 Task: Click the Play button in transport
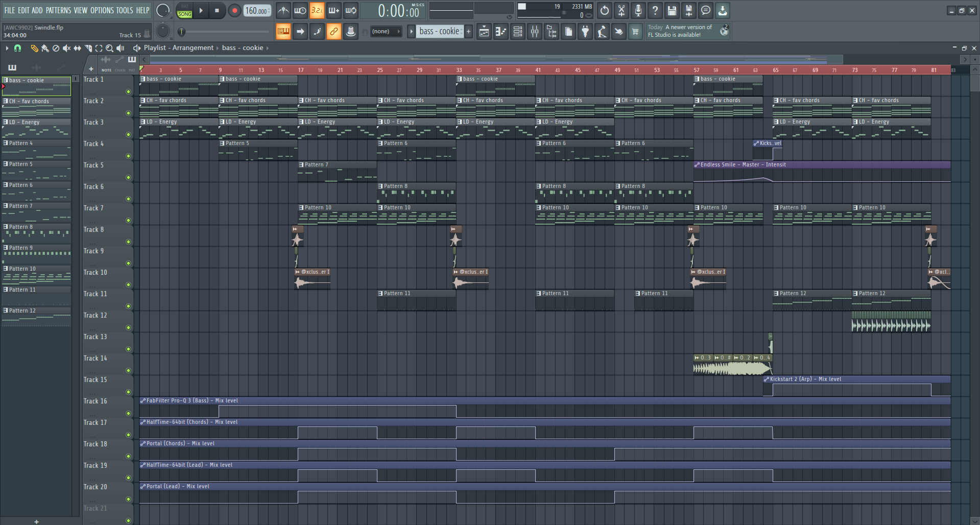tap(201, 11)
